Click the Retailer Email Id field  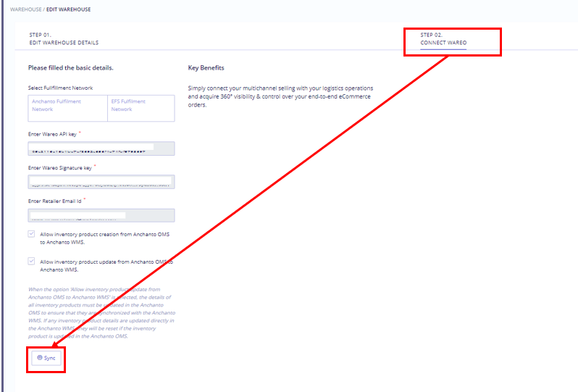pos(101,215)
